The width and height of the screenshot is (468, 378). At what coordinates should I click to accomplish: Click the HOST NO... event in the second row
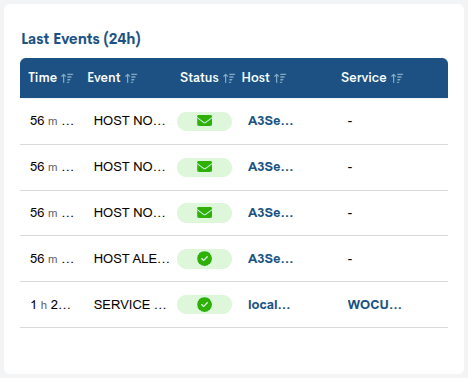coord(130,166)
